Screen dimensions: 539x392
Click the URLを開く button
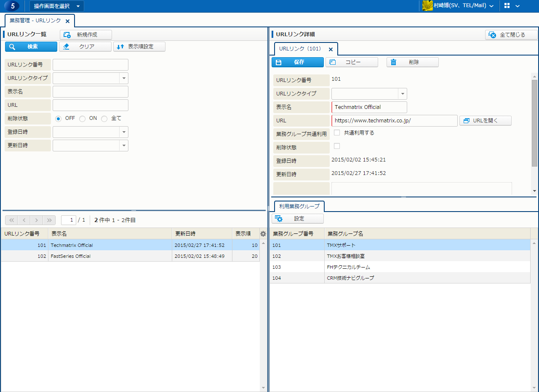pyautogui.click(x=485, y=121)
